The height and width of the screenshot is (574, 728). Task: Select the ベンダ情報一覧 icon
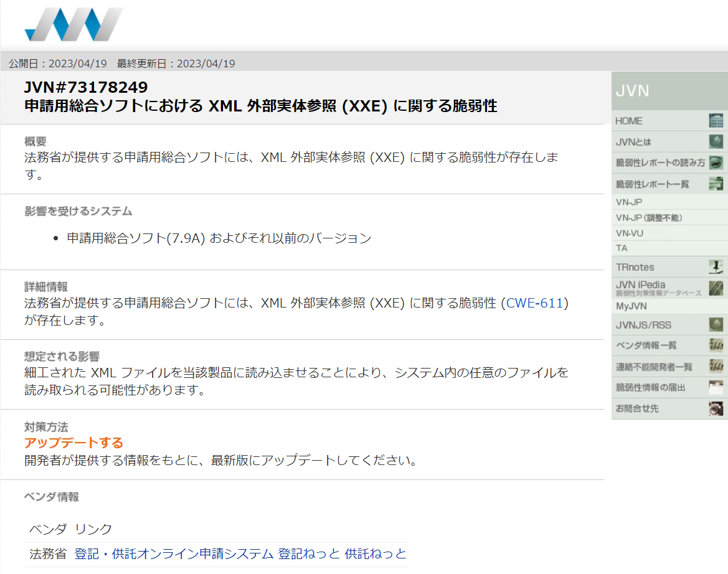(x=717, y=345)
